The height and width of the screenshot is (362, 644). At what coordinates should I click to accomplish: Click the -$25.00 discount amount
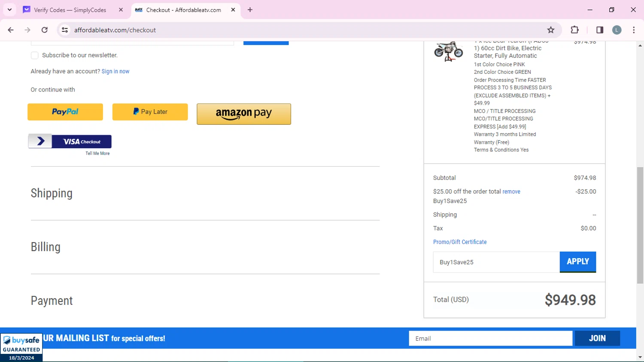[x=586, y=192]
